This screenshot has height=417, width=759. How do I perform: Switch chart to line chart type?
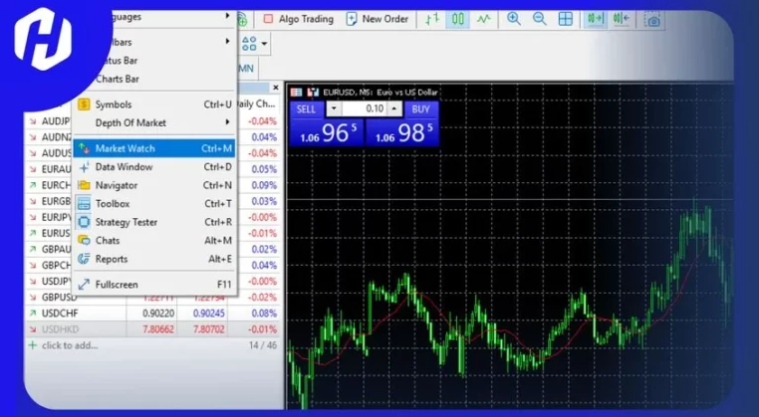(484, 19)
